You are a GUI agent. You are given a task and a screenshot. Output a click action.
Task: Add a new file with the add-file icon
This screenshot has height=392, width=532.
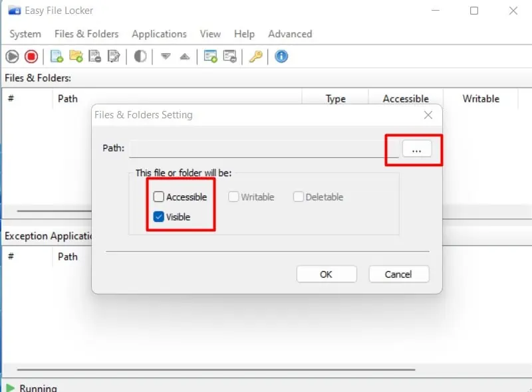point(55,56)
